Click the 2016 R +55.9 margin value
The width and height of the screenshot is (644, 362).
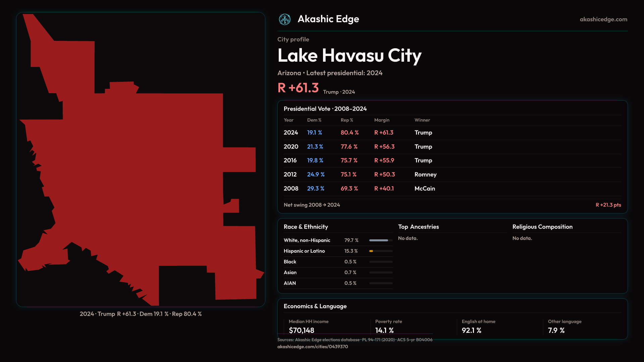(x=384, y=161)
